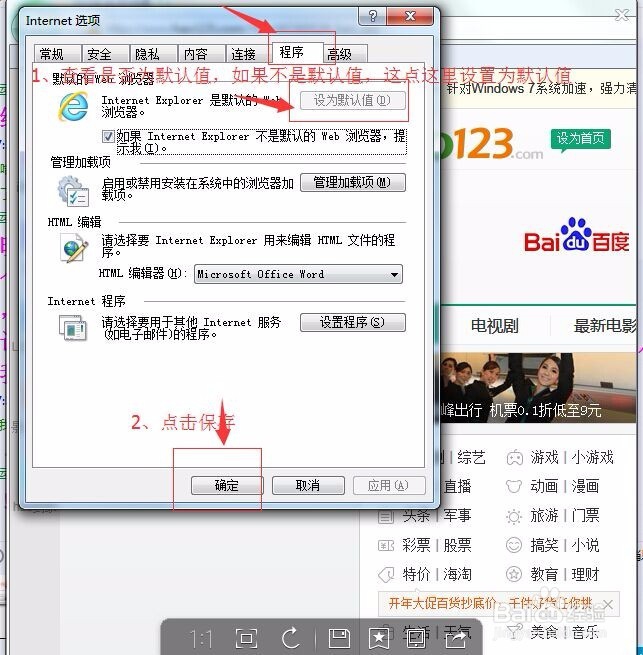Viewport: 643px width, 655px height.
Task: Open the 小说 link
Action: tap(585, 545)
